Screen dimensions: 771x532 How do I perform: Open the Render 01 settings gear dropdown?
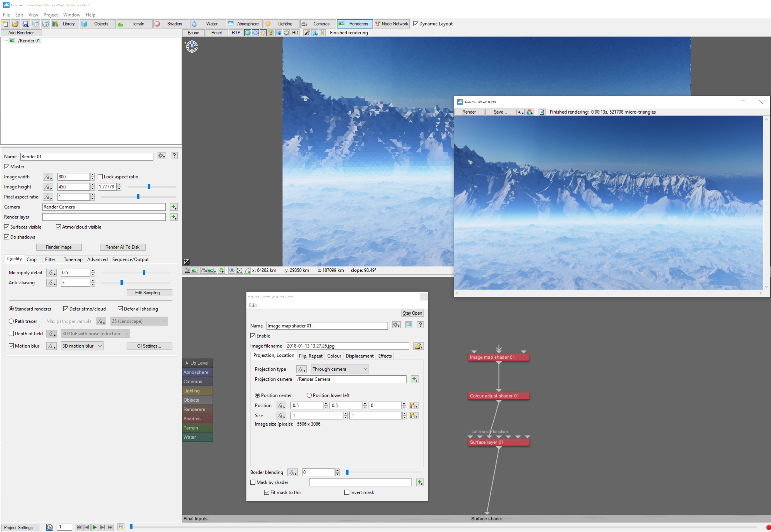[162, 156]
